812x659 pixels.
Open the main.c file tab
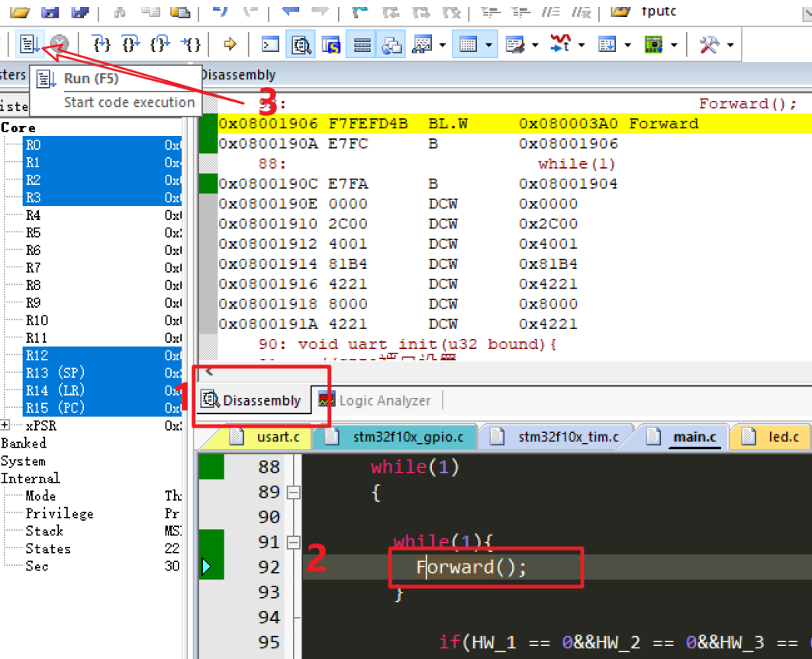pyautogui.click(x=685, y=437)
